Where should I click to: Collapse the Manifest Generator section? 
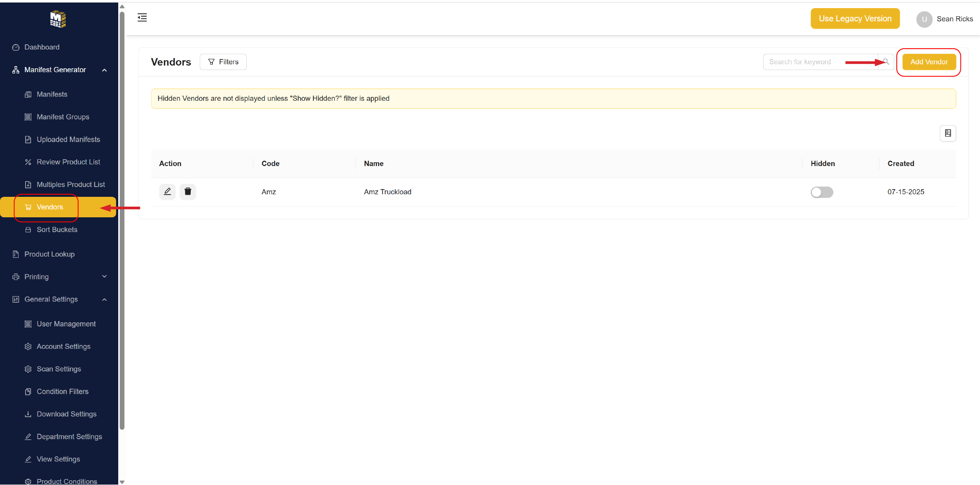coord(104,70)
